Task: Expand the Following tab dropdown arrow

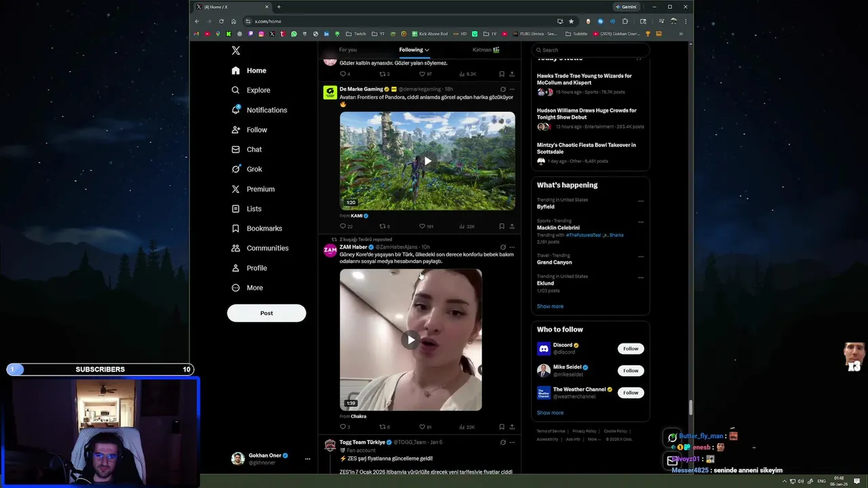Action: click(427, 50)
